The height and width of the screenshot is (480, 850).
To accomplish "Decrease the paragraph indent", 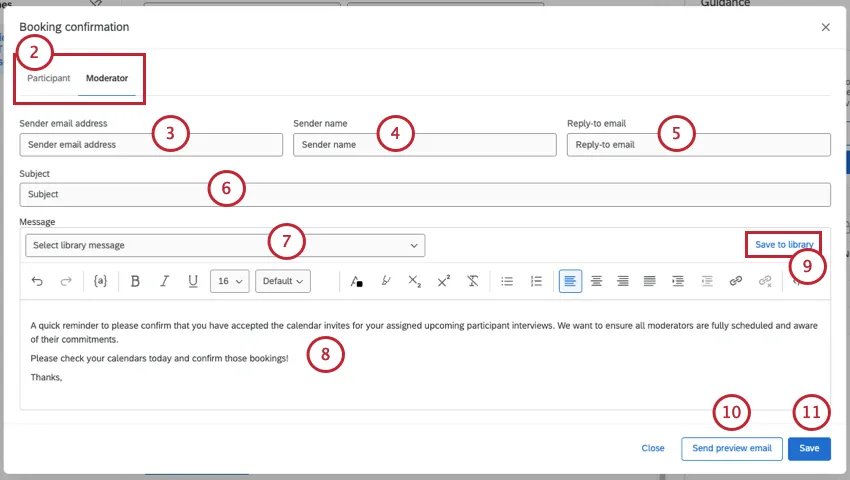I will [707, 281].
